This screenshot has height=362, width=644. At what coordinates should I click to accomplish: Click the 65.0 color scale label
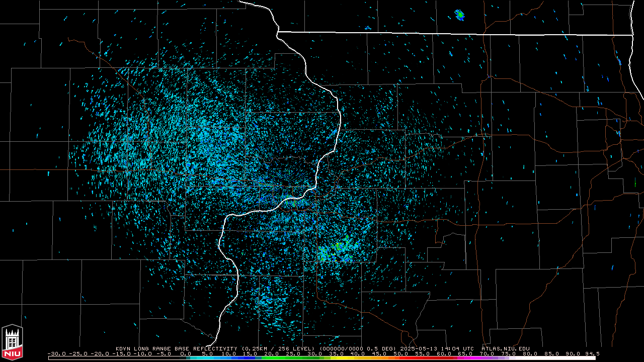[465, 353]
